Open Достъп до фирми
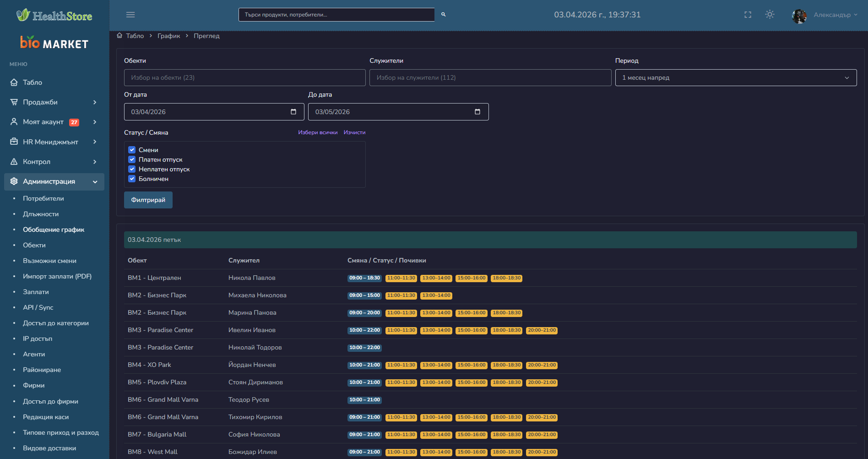This screenshot has width=868, height=459. [51, 401]
